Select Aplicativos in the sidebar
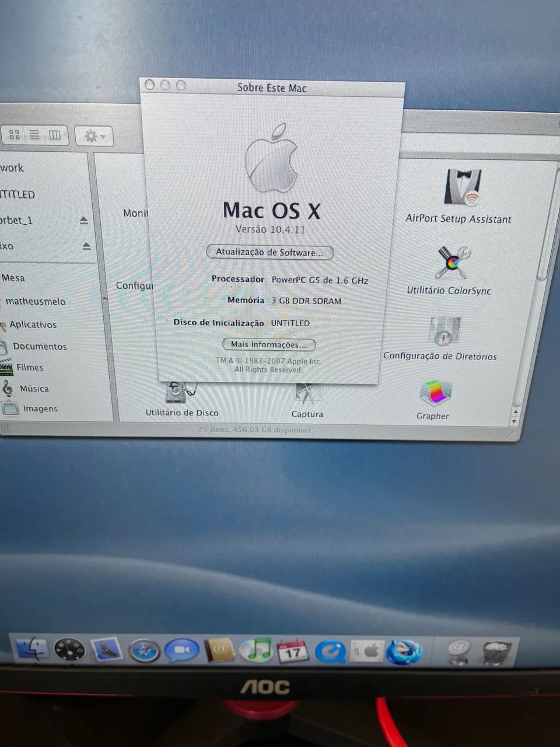The width and height of the screenshot is (560, 747). pos(32,324)
